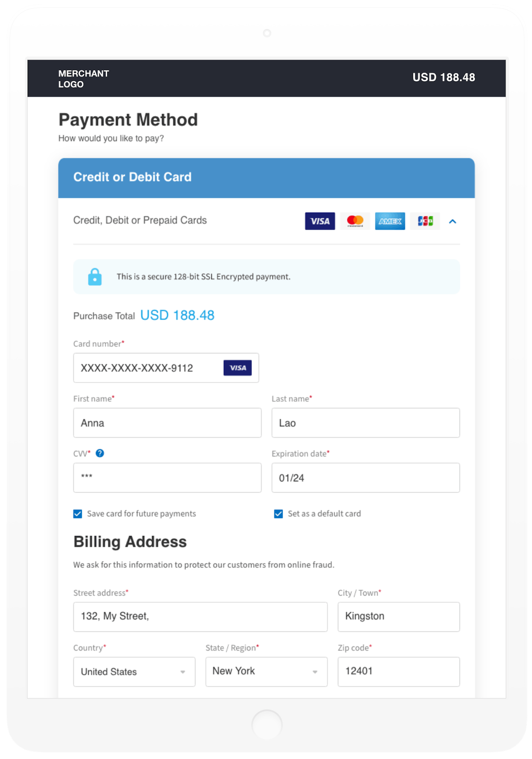Image resolution: width=532 pixels, height=759 pixels.
Task: Focus the First name field
Action: pyautogui.click(x=167, y=423)
